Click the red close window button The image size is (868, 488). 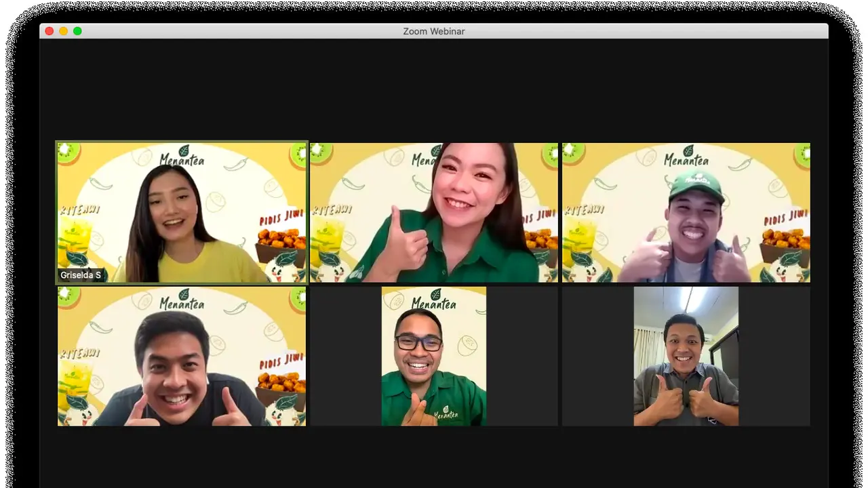point(49,31)
